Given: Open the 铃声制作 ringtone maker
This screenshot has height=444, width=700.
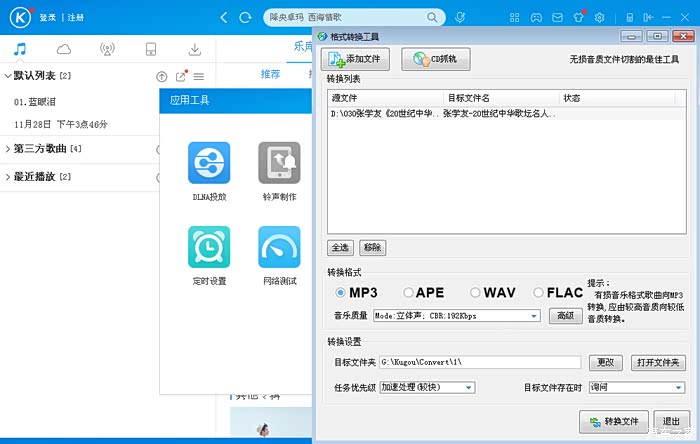Looking at the screenshot, I should 279,163.
